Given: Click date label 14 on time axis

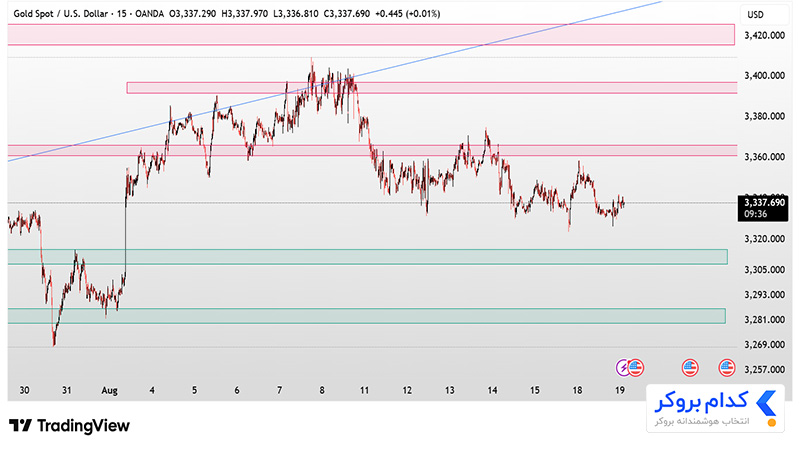Looking at the screenshot, I should 492,390.
